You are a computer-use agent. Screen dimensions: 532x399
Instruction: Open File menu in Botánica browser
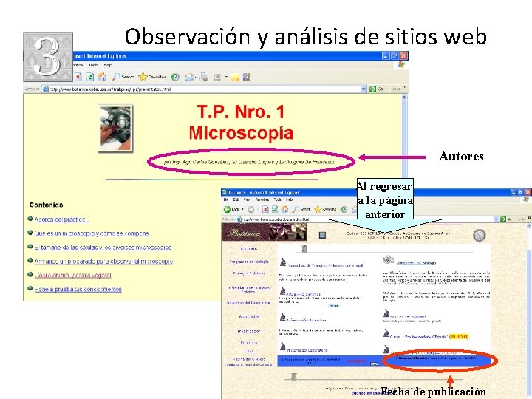coord(226,199)
